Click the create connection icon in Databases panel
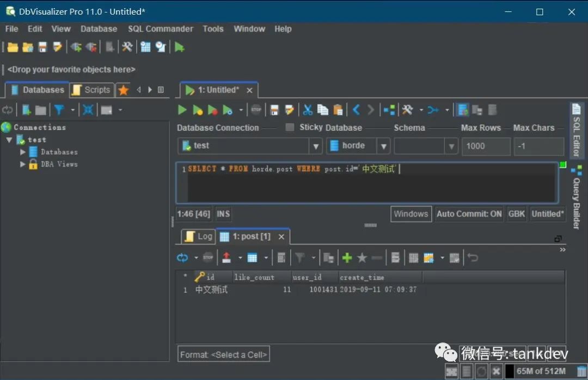The width and height of the screenshot is (588, 380). pyautogui.click(x=26, y=110)
